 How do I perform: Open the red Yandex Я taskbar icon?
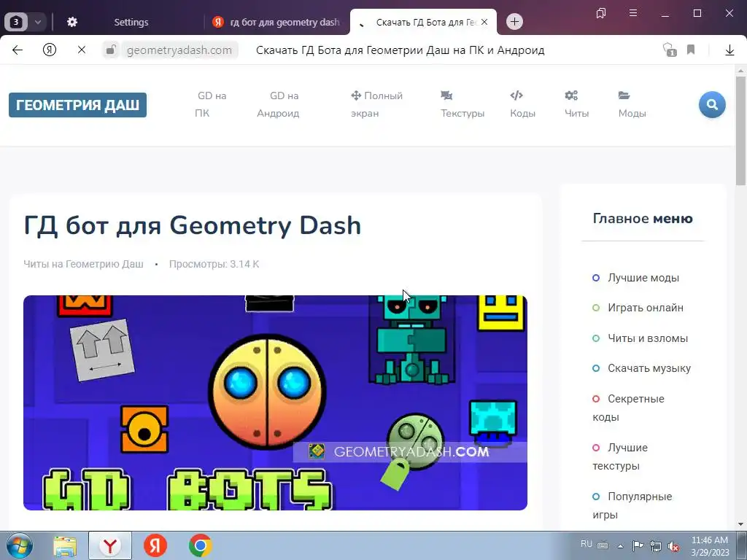click(x=155, y=546)
